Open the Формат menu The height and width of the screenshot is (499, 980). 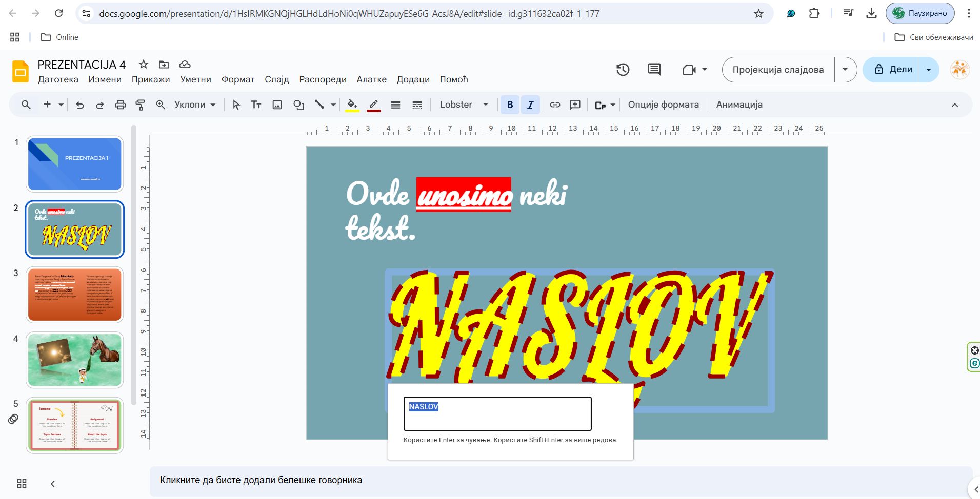[x=238, y=79]
